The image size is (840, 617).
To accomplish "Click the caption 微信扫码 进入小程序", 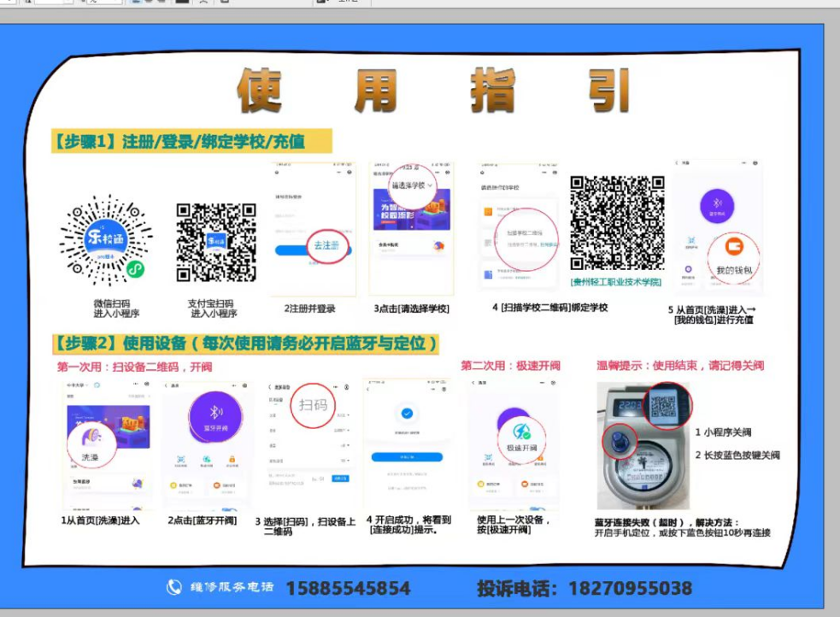I will tap(116, 308).
